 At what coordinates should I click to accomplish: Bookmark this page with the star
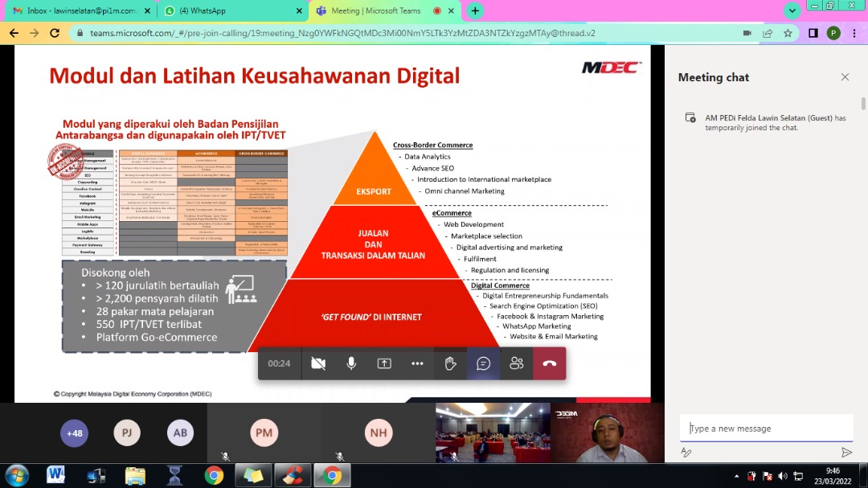(x=788, y=33)
